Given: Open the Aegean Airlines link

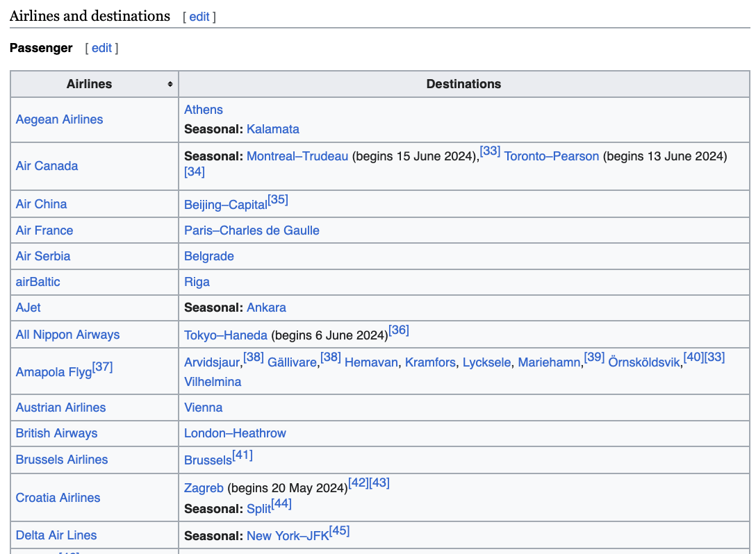Looking at the screenshot, I should click(x=59, y=119).
